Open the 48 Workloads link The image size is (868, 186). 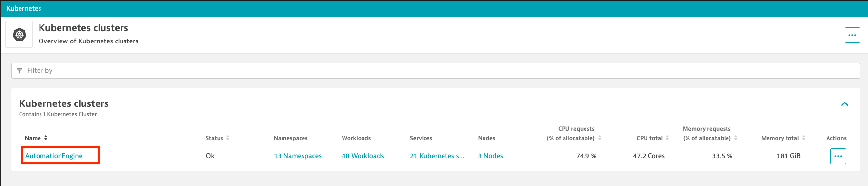pyautogui.click(x=363, y=156)
